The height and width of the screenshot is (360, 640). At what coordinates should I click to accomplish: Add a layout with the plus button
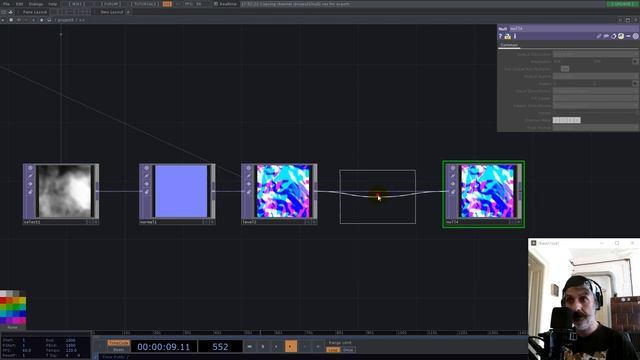tap(128, 12)
